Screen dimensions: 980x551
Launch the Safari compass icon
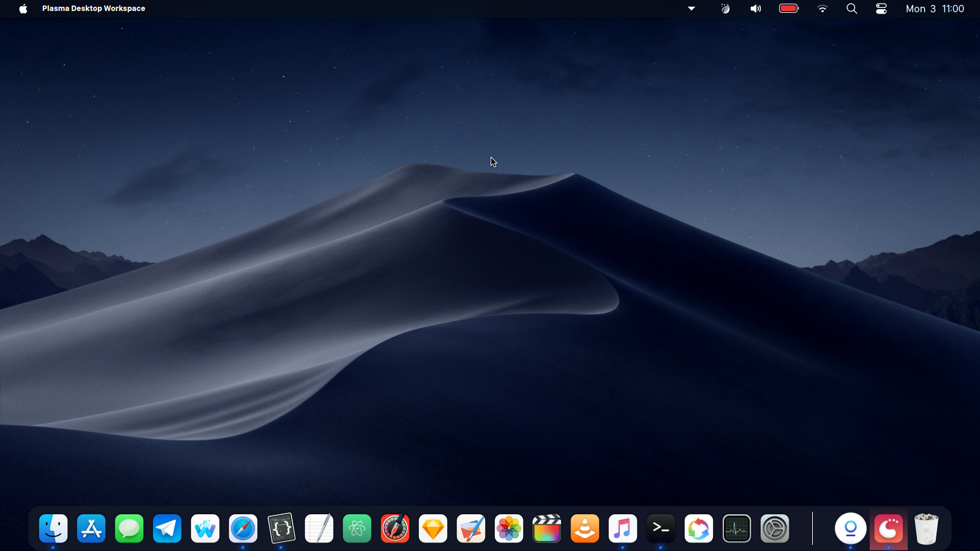coord(243,528)
